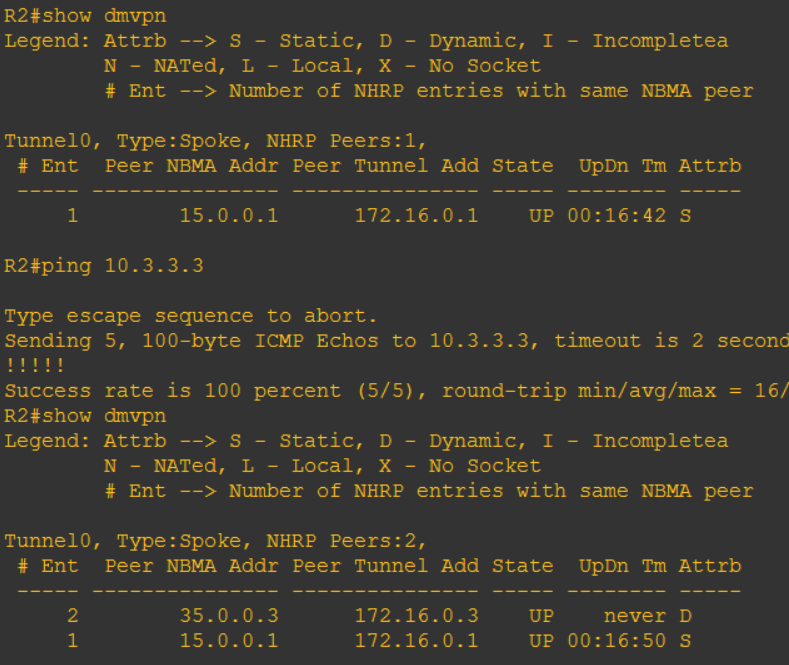Click the S attribute in the 00:16:50 row
This screenshot has width=789, height=665.
click(x=685, y=641)
